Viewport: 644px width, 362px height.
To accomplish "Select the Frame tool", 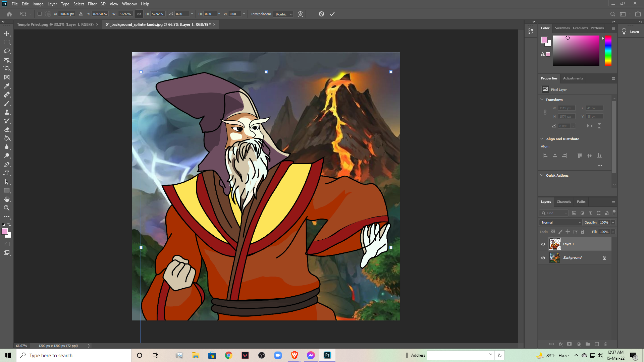I will tap(7, 77).
